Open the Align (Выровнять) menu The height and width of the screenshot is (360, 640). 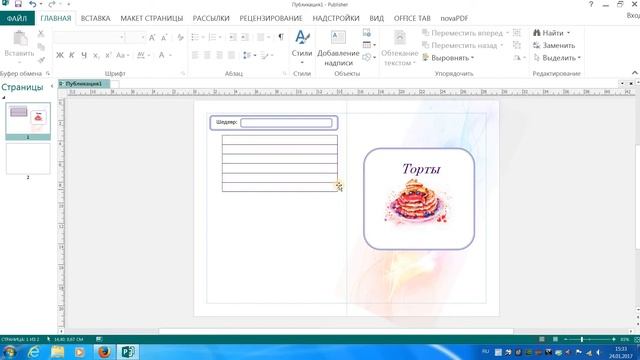click(448, 58)
